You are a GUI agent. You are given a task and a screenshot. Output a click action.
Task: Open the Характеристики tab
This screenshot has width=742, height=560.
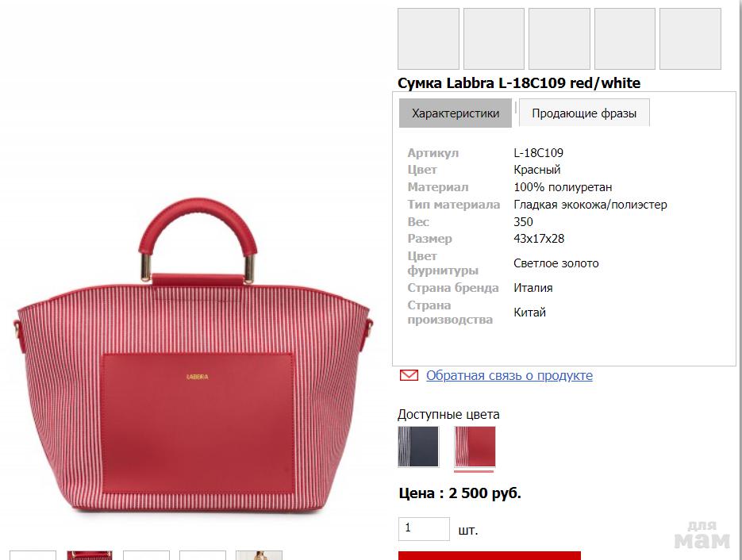point(456,113)
